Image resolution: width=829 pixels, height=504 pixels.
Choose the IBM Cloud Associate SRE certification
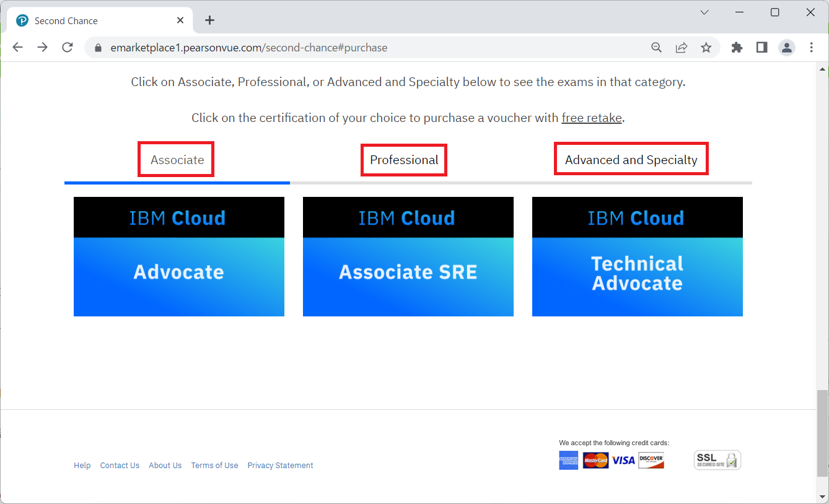pos(408,256)
